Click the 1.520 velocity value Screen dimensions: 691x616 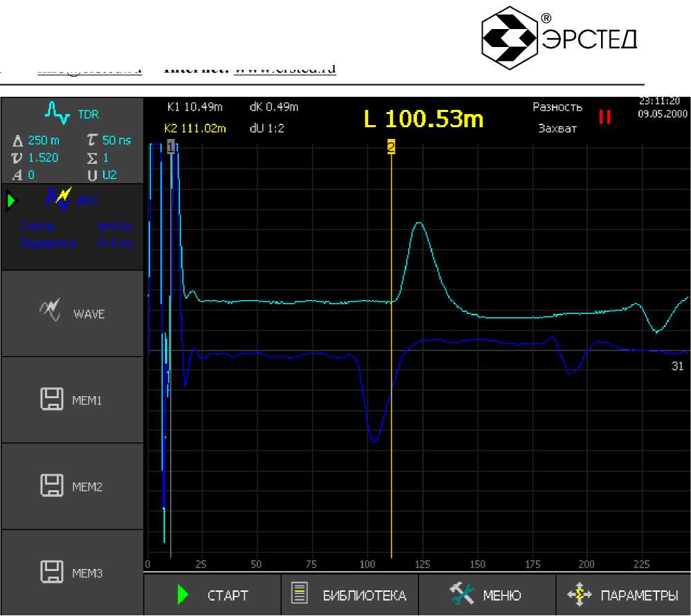click(x=43, y=158)
